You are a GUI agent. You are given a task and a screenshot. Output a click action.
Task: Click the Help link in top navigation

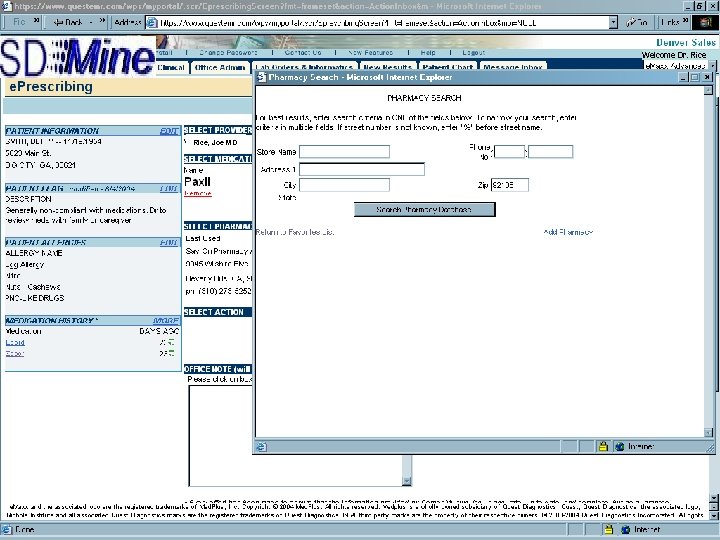tap(428, 52)
